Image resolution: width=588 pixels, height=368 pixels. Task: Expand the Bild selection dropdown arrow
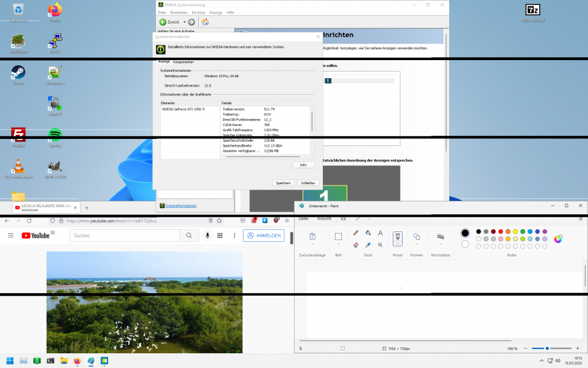click(x=338, y=244)
